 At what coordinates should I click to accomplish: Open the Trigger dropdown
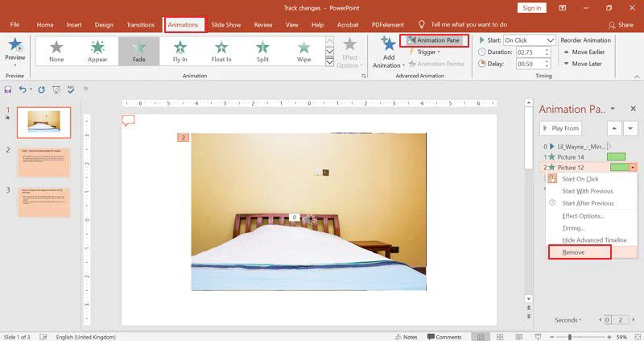[429, 52]
